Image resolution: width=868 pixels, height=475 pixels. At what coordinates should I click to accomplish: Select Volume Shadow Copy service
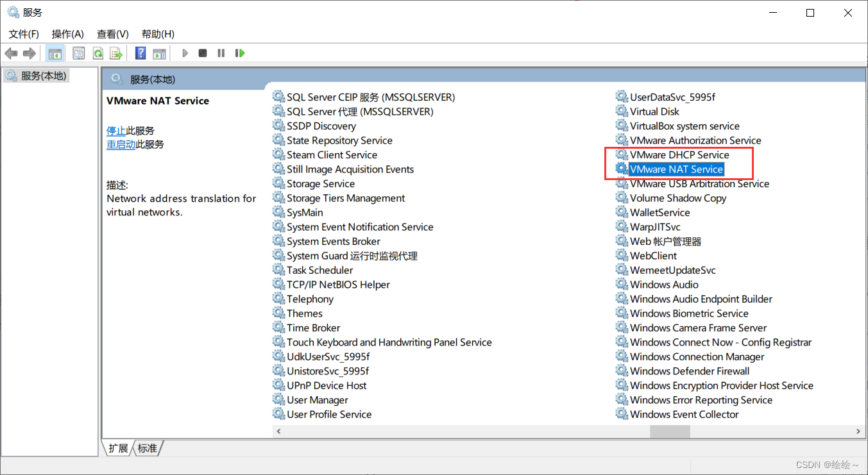[x=678, y=198]
